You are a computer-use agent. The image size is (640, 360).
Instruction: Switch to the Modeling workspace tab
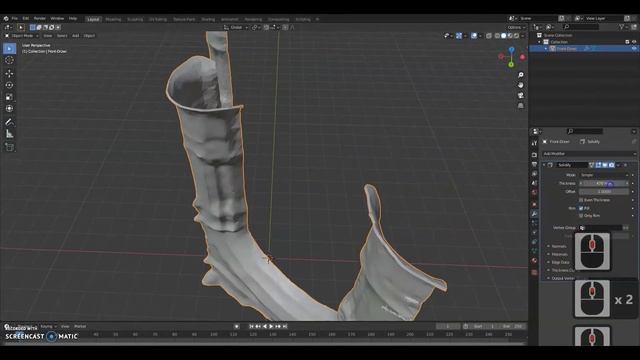tap(113, 19)
